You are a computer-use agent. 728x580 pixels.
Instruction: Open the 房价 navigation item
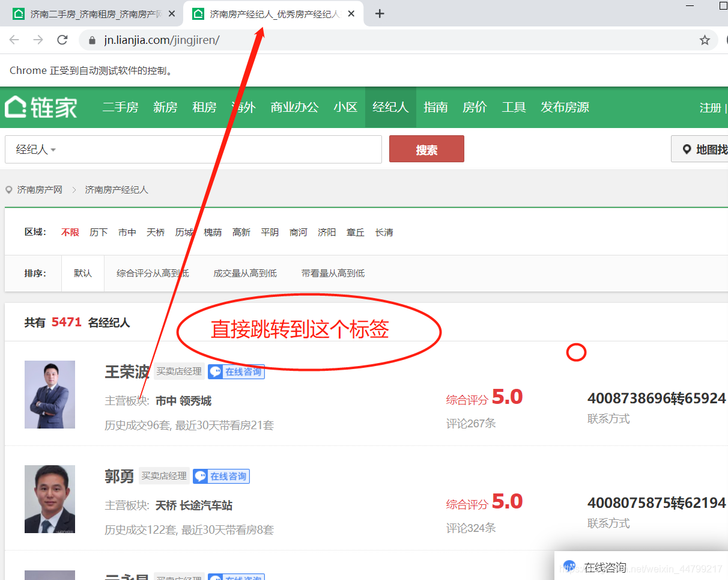(475, 107)
